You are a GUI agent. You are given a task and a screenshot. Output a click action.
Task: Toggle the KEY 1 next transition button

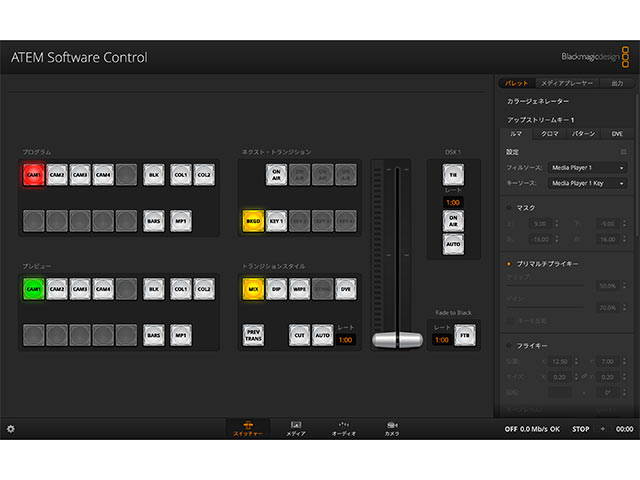[x=276, y=221]
